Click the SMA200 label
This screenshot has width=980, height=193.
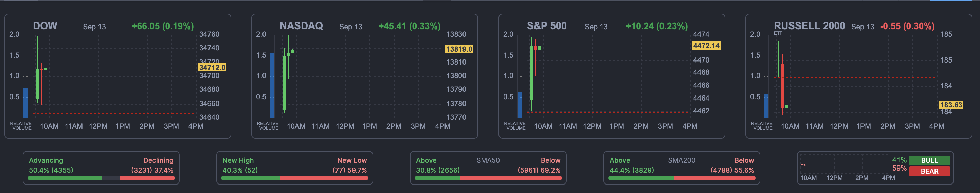(x=682, y=160)
